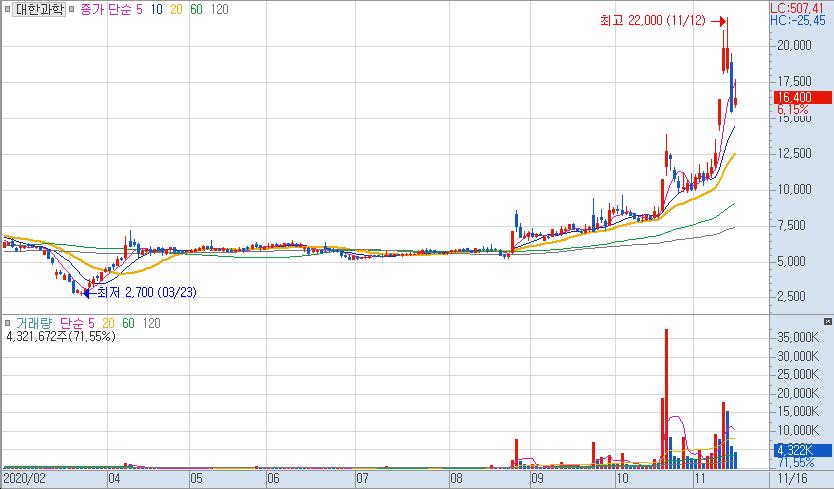The height and width of the screenshot is (489, 834).
Task: Click the 17,500 price axis label
Action: click(x=795, y=81)
